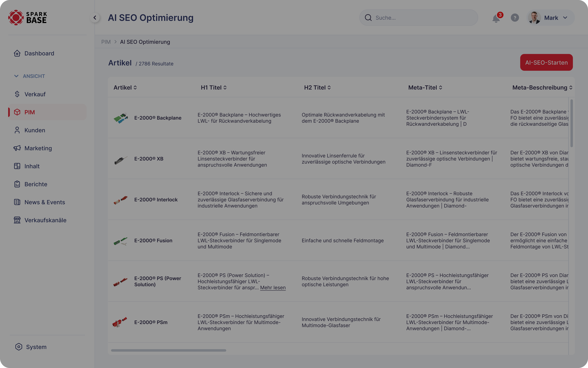Click 'Einfache und schnelle Feldmontage' H2 cell

343,241
